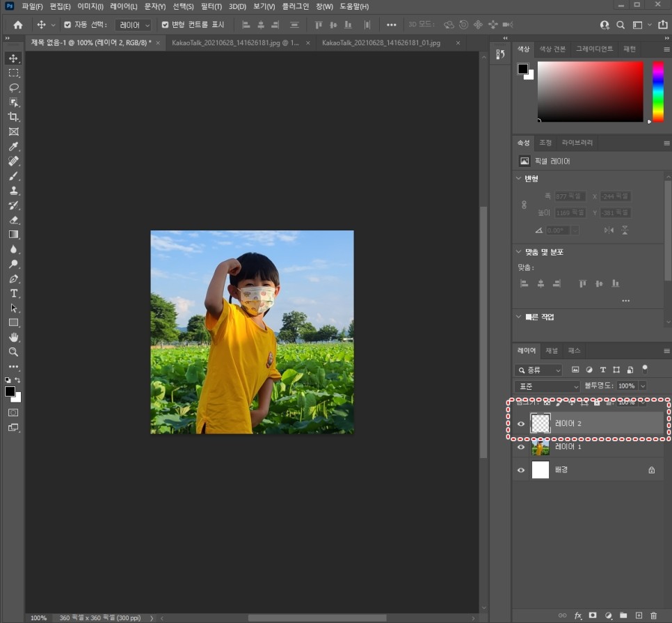Viewport: 672px width, 623px height.
Task: Select the Spot Healing Brush tool
Action: tap(14, 161)
